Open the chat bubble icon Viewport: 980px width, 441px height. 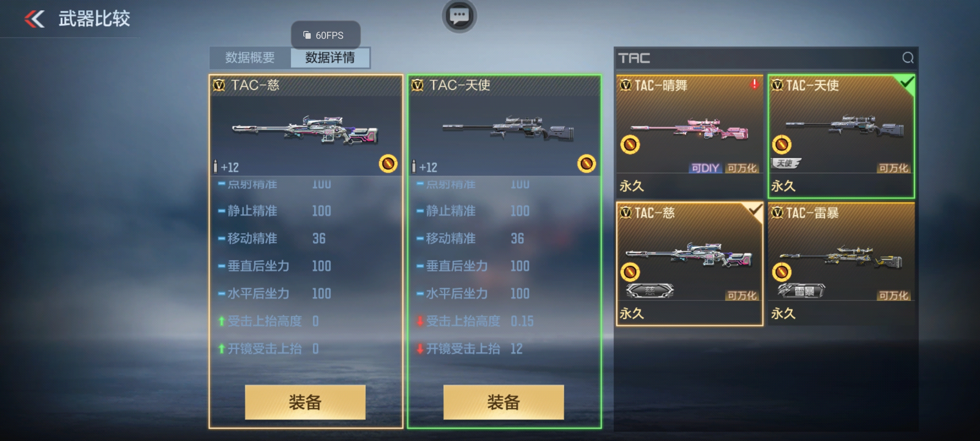[459, 16]
